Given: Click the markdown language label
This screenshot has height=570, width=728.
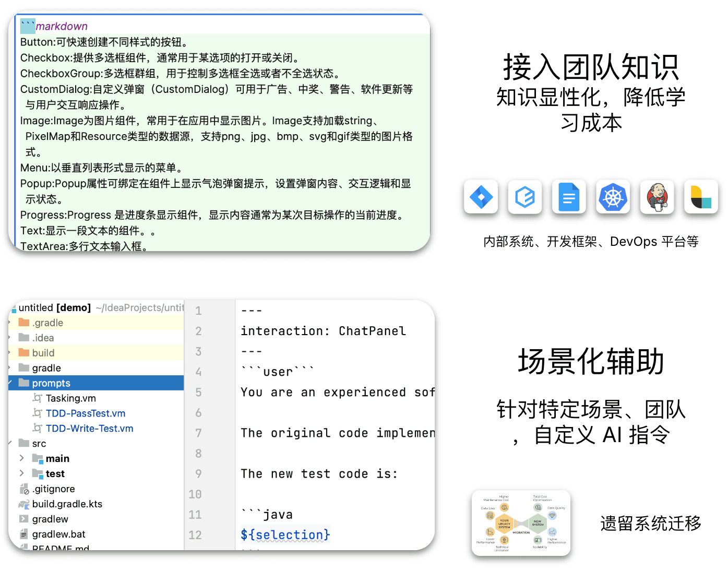Looking at the screenshot, I should click(62, 26).
